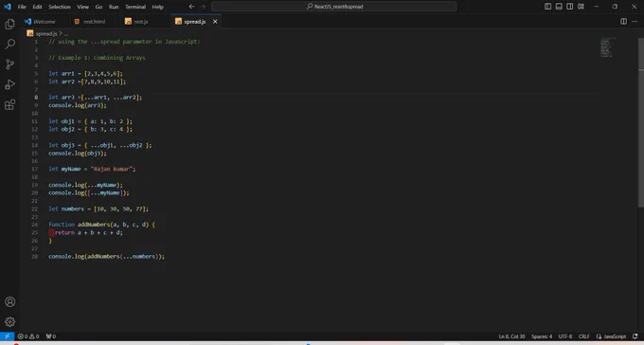Open the View menu

click(x=83, y=7)
